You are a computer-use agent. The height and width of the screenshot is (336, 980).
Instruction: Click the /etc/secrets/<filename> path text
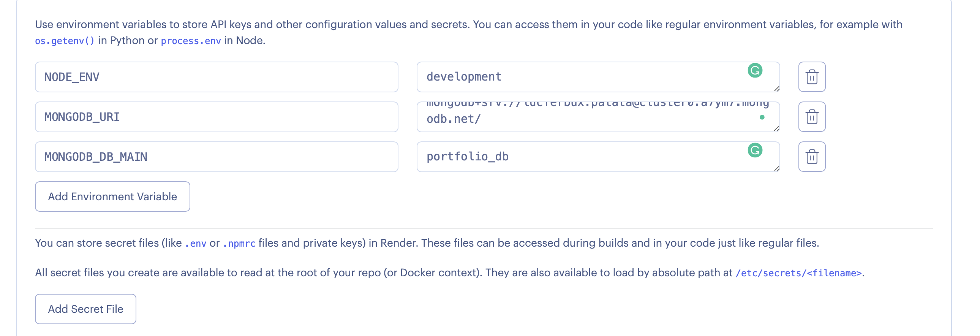click(798, 273)
